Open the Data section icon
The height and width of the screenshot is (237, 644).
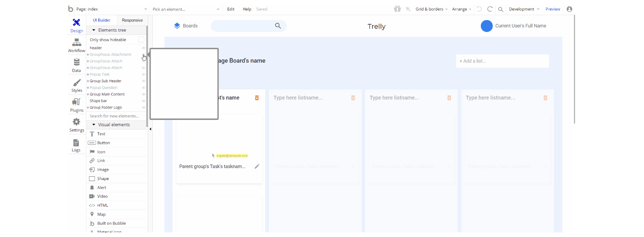click(76, 62)
